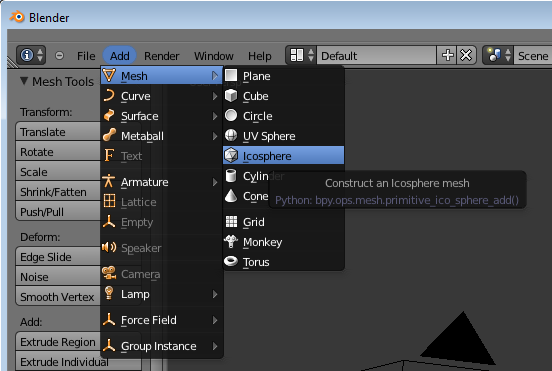This screenshot has width=552, height=371.
Task: Add a Torus mesh
Action: 283,262
